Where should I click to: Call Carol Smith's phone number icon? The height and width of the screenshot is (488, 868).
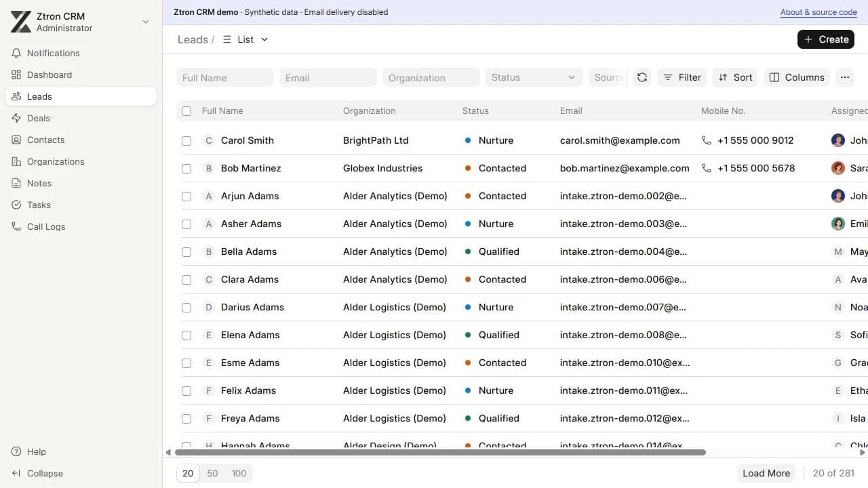[707, 140]
